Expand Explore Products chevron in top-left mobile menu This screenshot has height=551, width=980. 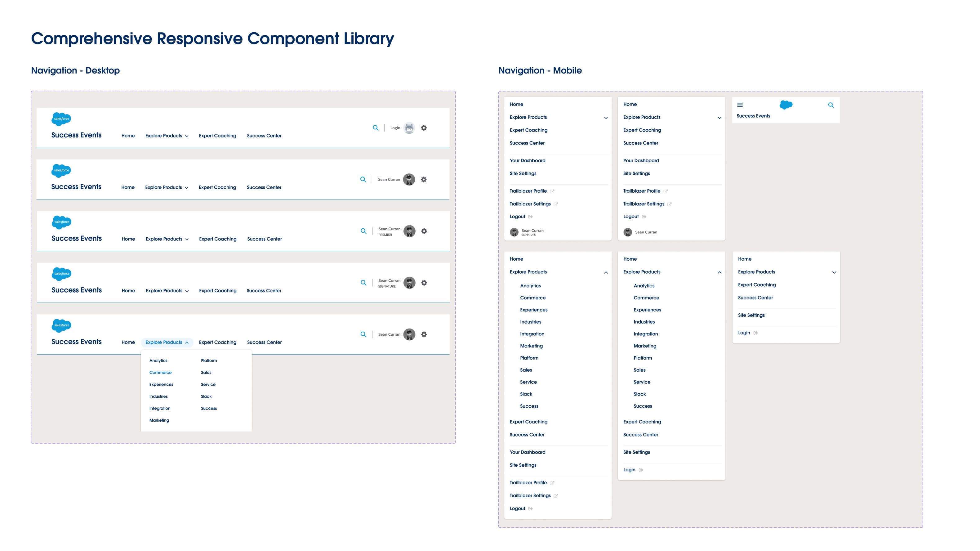606,118
